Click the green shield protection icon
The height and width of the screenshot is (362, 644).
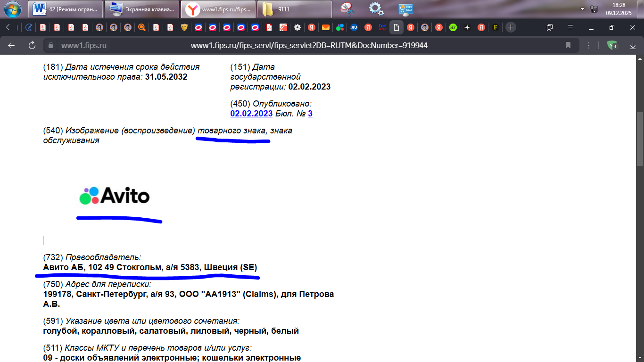click(x=612, y=45)
